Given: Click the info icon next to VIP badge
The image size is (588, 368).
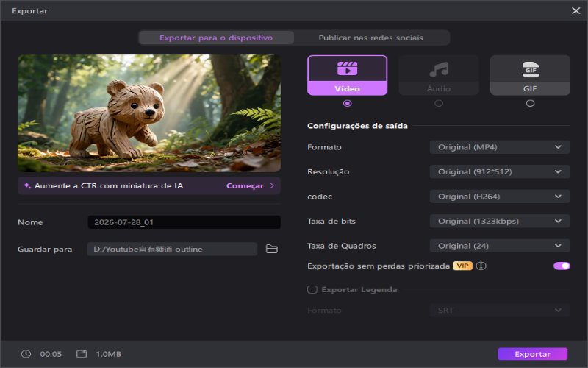Looking at the screenshot, I should 481,266.
